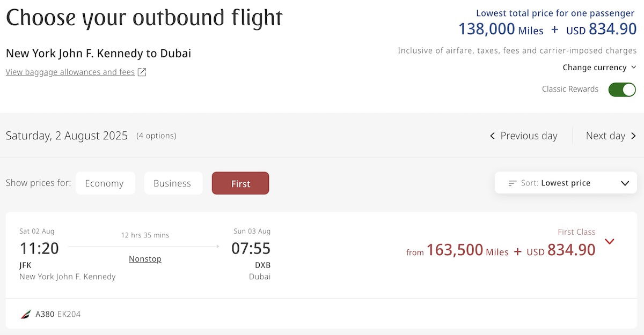The height and width of the screenshot is (335, 644).
Task: Open View baggage allowances and fees link
Action: click(70, 72)
